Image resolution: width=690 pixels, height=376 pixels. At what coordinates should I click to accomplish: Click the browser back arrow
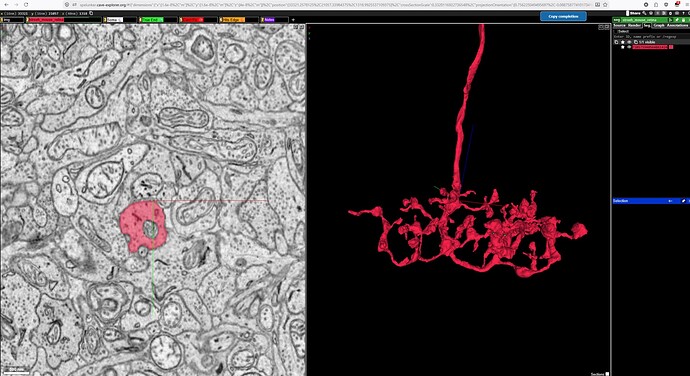click(x=6, y=4)
